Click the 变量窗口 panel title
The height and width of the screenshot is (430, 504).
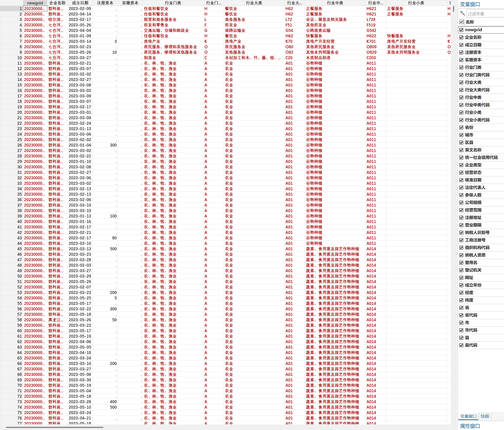pos(470,4)
